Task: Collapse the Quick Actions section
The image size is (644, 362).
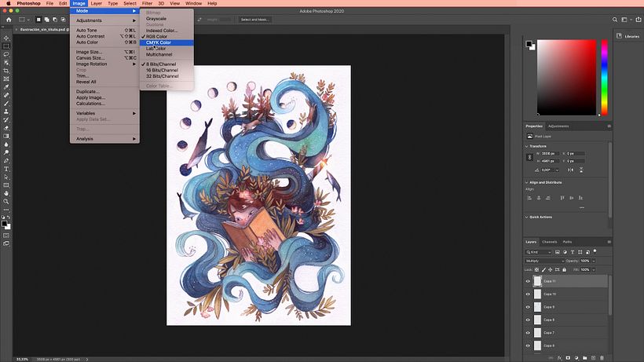Action: pos(527,217)
